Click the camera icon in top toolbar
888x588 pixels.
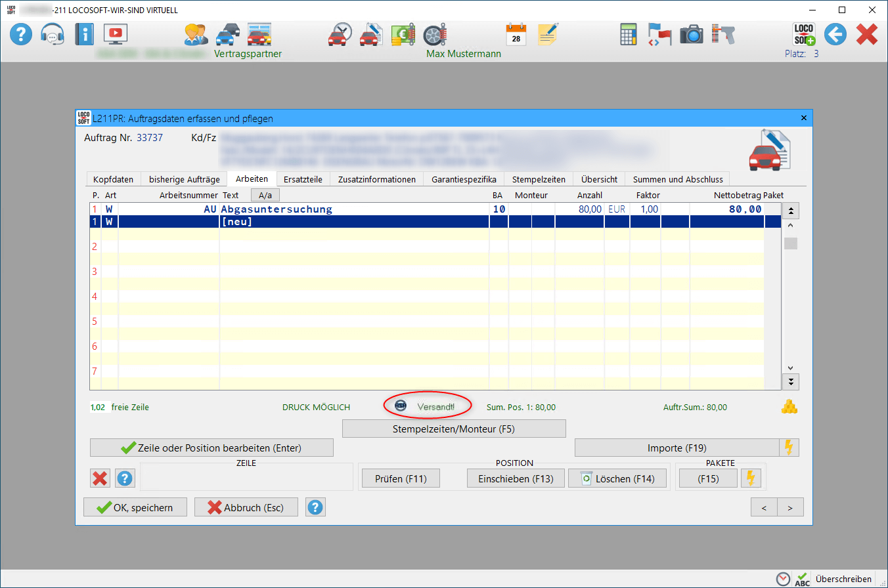pyautogui.click(x=691, y=34)
